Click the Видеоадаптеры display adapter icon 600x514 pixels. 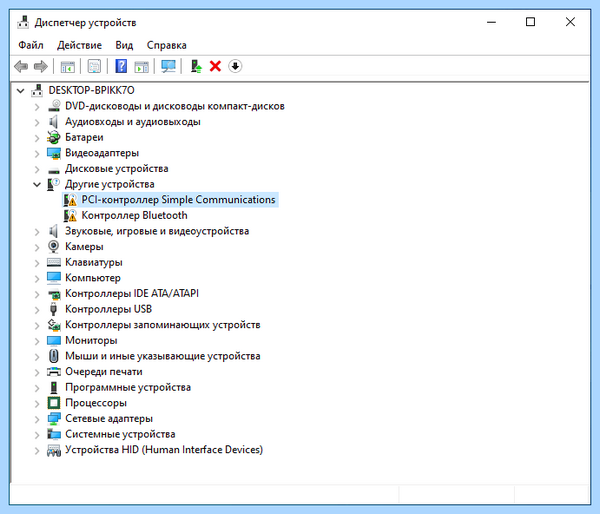pos(54,153)
